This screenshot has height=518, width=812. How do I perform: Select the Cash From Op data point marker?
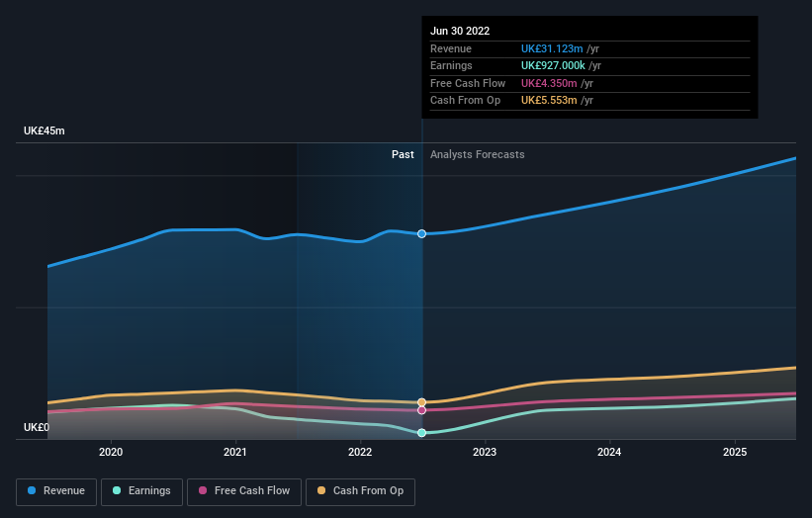coord(422,402)
